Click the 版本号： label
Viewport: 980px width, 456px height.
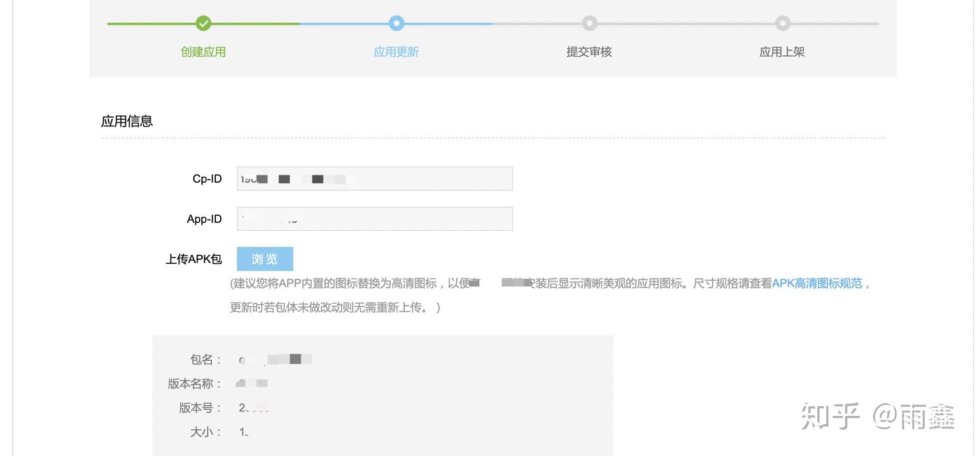point(200,408)
